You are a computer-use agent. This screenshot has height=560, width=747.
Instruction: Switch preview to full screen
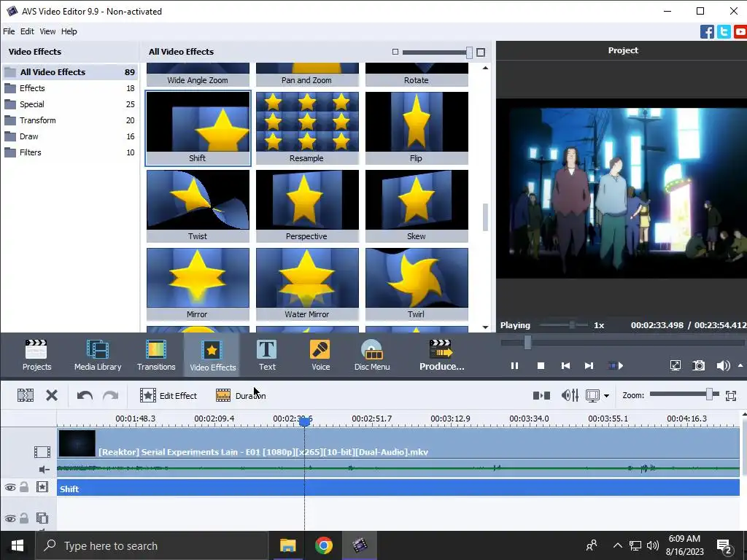pos(675,366)
